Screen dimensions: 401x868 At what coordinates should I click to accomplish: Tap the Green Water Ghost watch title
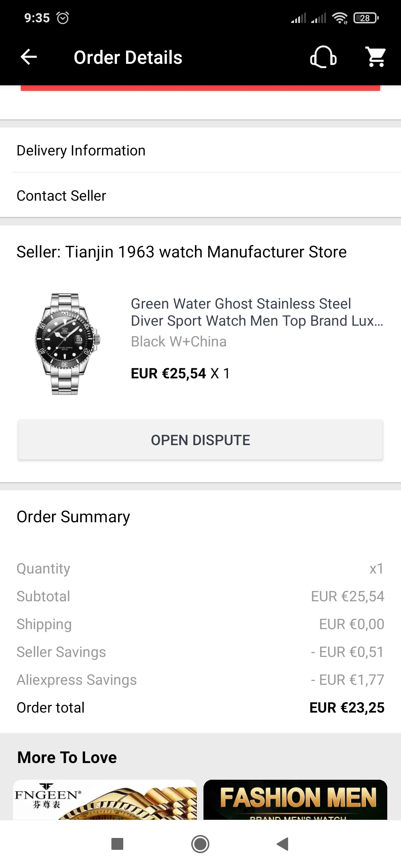257,312
